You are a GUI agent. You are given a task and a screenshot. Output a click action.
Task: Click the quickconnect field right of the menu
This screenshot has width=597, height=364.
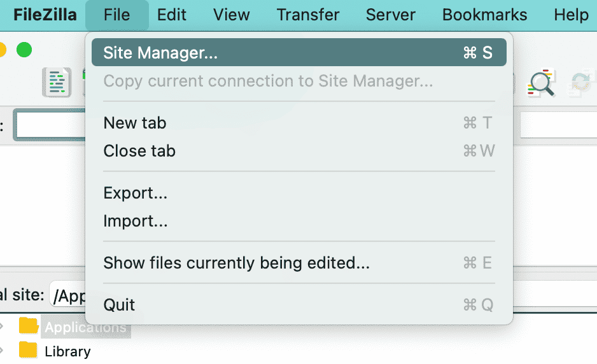[x=558, y=125]
